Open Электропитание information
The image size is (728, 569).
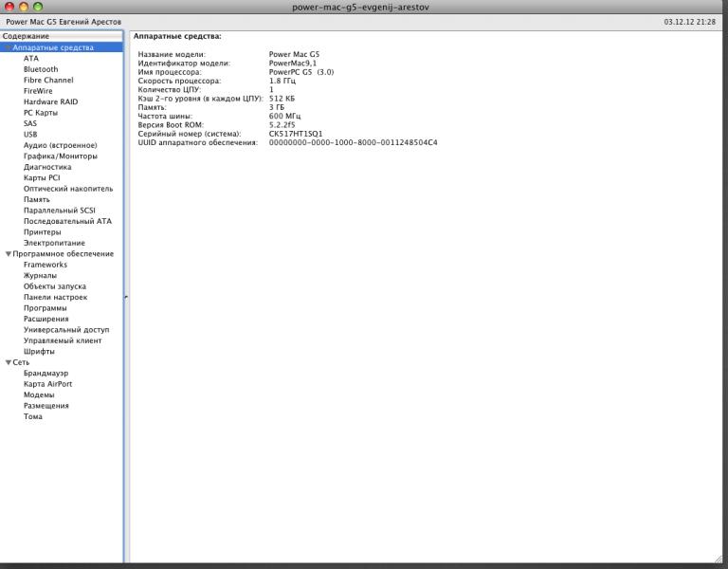54,243
